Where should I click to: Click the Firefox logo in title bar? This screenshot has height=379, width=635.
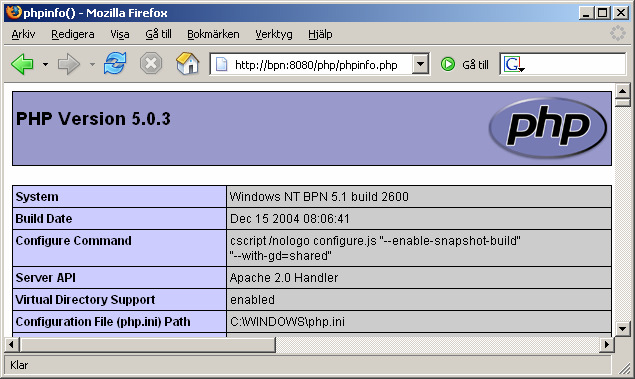tap(13, 13)
